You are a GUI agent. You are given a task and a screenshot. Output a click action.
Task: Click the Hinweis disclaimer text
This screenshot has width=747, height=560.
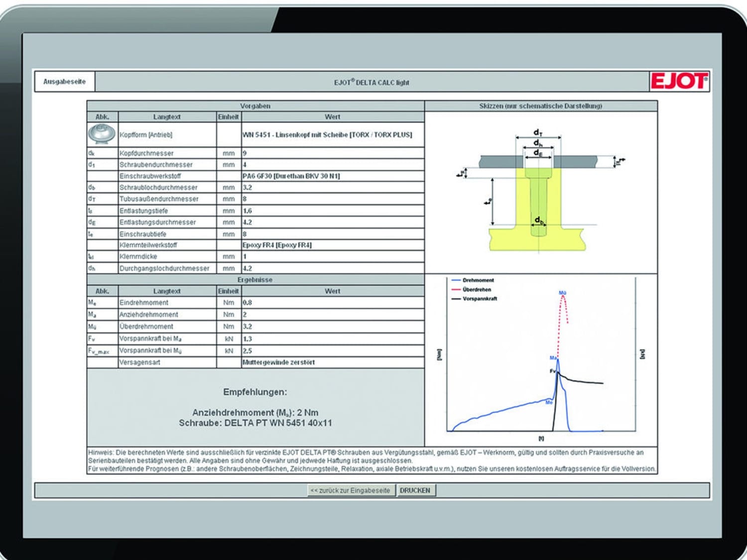[372, 460]
